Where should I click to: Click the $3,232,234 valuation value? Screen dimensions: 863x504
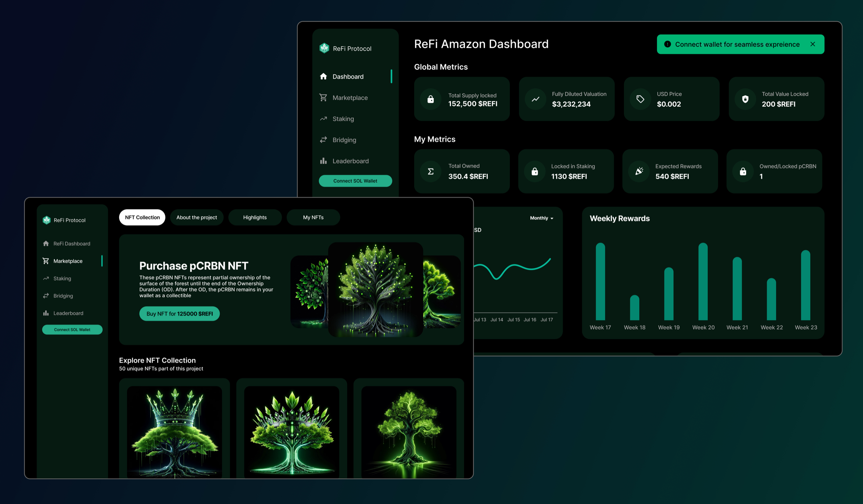(571, 104)
